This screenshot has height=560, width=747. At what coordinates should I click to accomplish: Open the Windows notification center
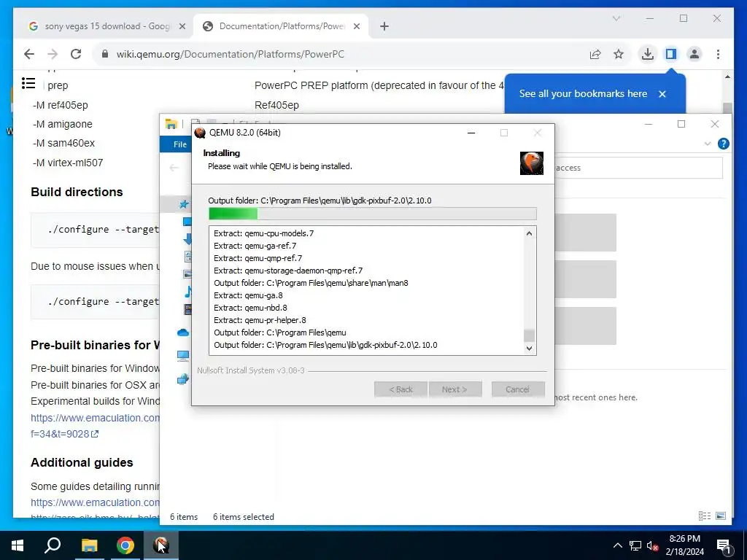723,545
